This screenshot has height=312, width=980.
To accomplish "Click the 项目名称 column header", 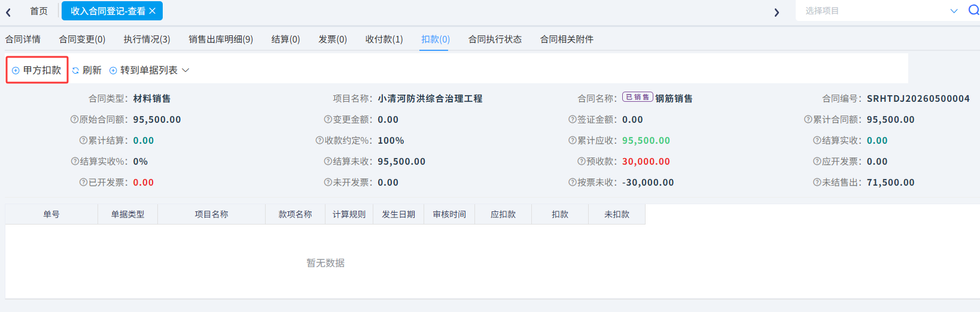I will pos(211,214).
